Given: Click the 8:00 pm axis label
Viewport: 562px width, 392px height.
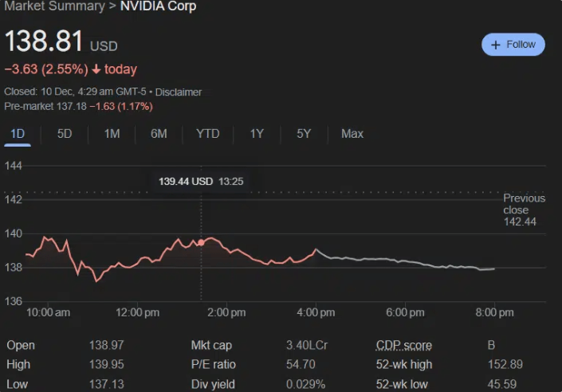Looking at the screenshot, I should pos(494,312).
